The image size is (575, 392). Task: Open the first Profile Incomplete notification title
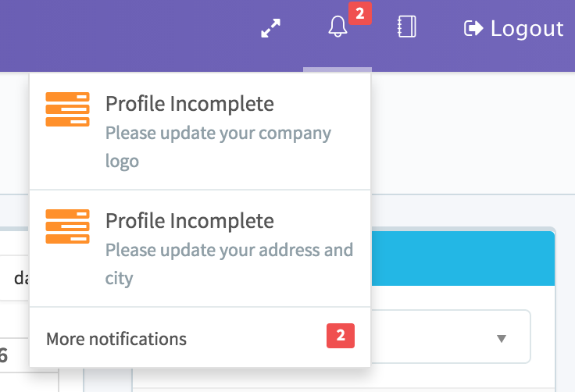tap(189, 103)
